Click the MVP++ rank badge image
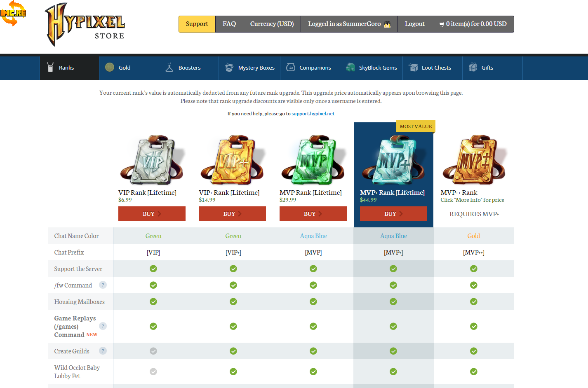The width and height of the screenshot is (588, 388). coord(474,160)
